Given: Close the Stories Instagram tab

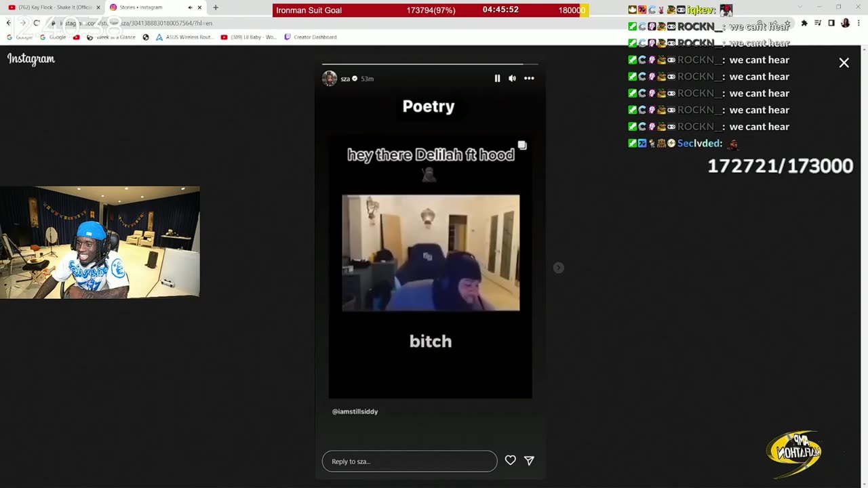Looking at the screenshot, I should [x=199, y=7].
